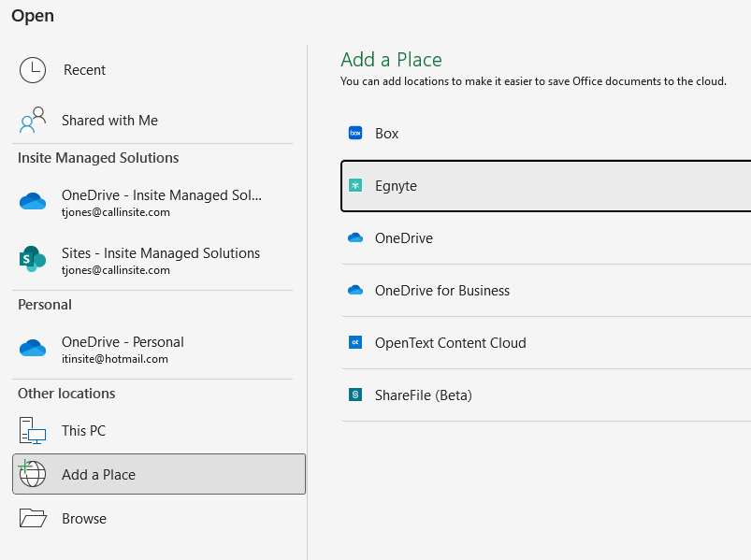The image size is (751, 560).
Task: Click the Personal section heading
Action: pyautogui.click(x=45, y=305)
